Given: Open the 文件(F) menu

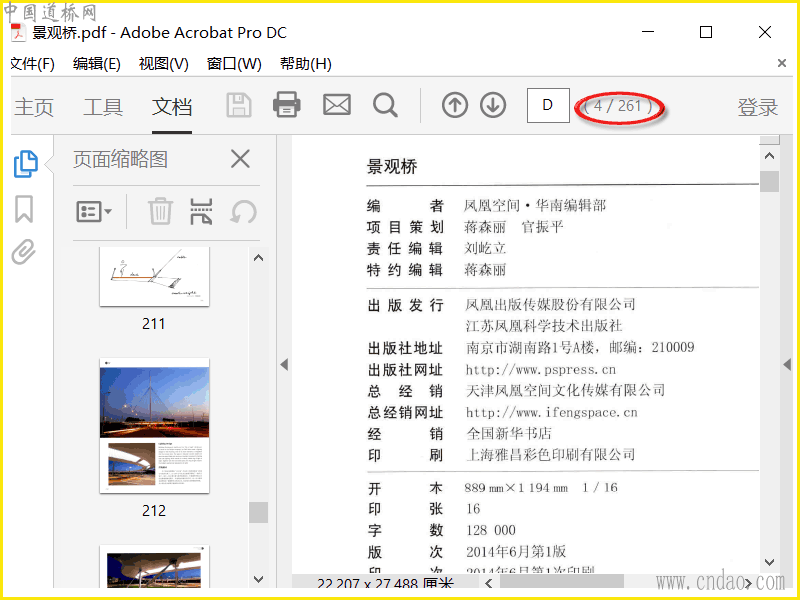Looking at the screenshot, I should tap(32, 64).
